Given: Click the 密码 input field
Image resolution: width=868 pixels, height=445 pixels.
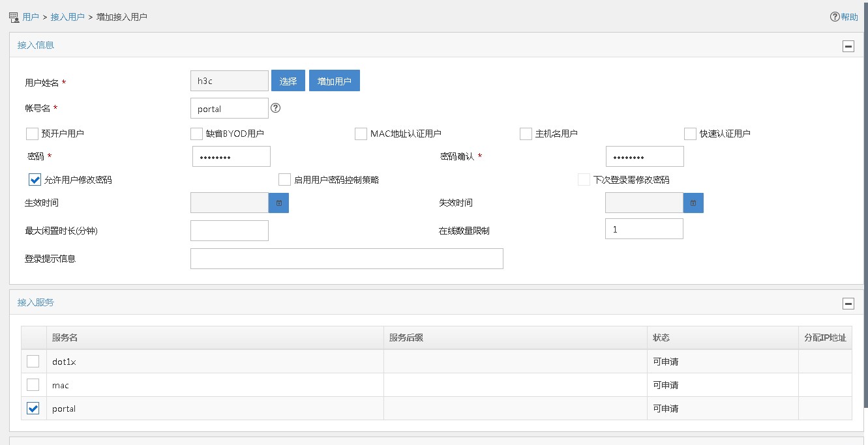Looking at the screenshot, I should point(232,156).
